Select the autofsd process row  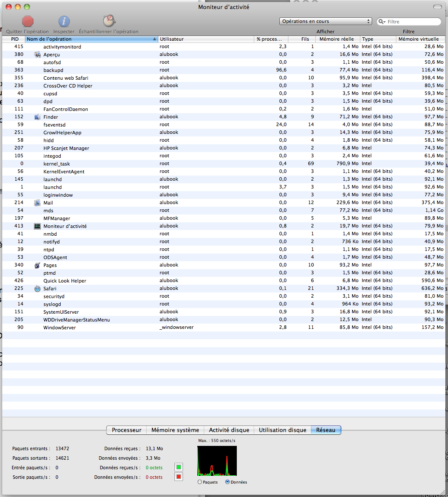point(224,62)
